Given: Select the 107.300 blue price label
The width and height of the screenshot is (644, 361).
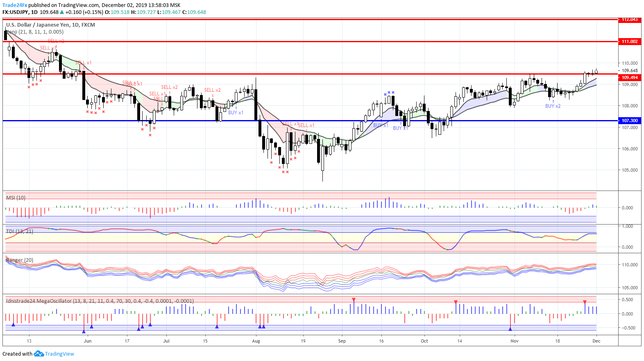Looking at the screenshot, I should (630, 120).
